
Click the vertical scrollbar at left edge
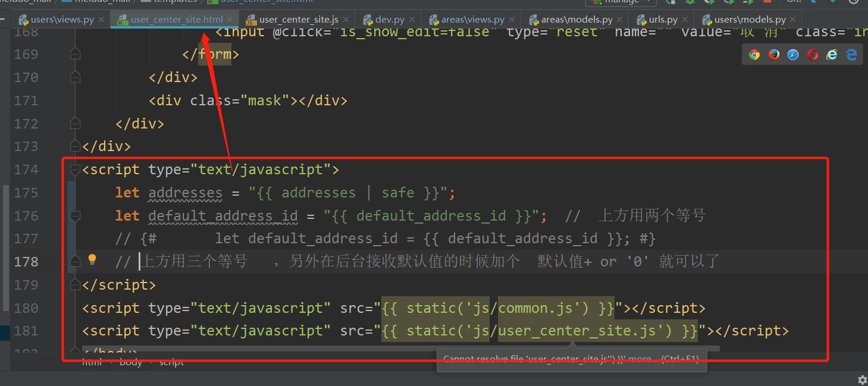tap(5, 247)
